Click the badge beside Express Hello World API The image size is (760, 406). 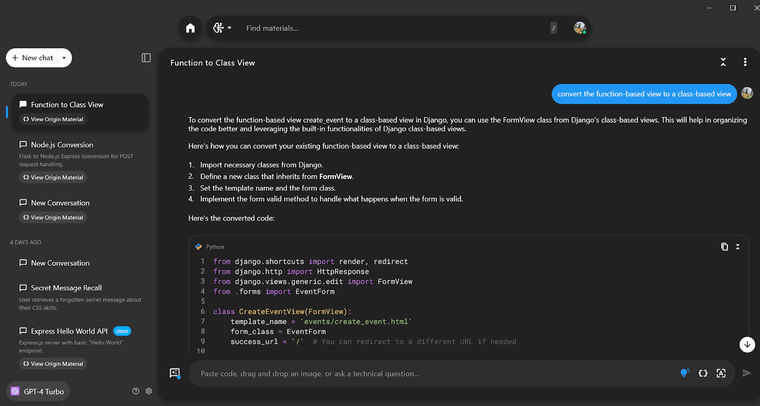pos(122,331)
